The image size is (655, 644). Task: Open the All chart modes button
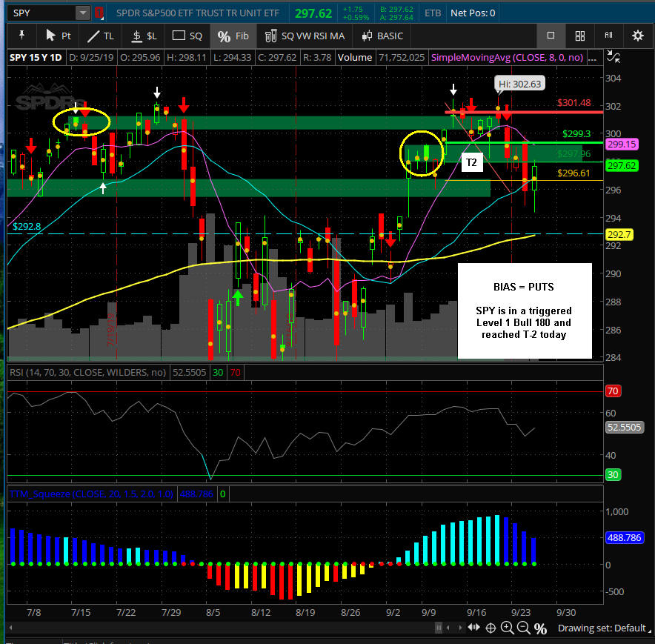(608, 36)
